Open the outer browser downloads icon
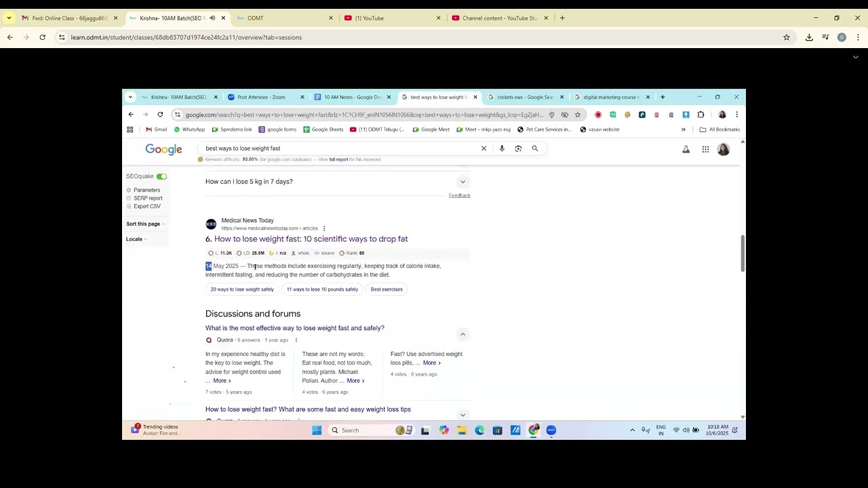This screenshot has width=868, height=488. click(809, 37)
